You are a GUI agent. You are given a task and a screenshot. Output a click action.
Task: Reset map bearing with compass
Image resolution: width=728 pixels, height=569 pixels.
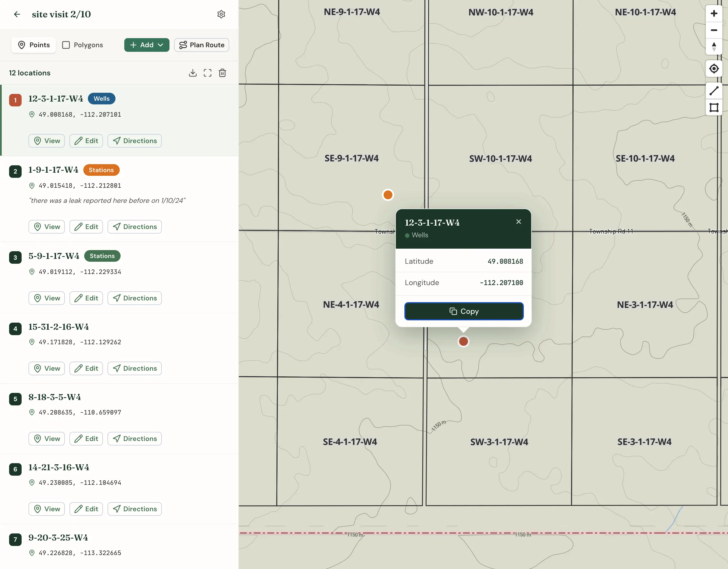point(714,47)
